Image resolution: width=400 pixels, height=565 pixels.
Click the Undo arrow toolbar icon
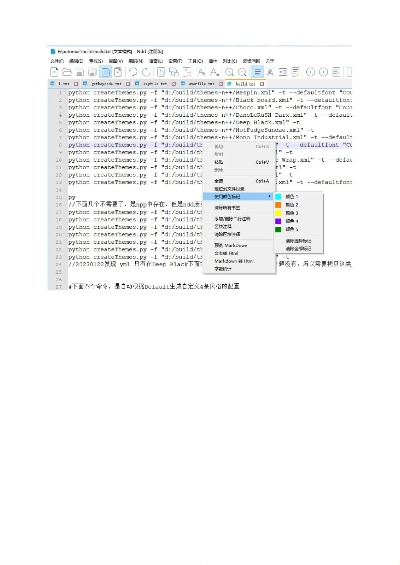click(133, 72)
